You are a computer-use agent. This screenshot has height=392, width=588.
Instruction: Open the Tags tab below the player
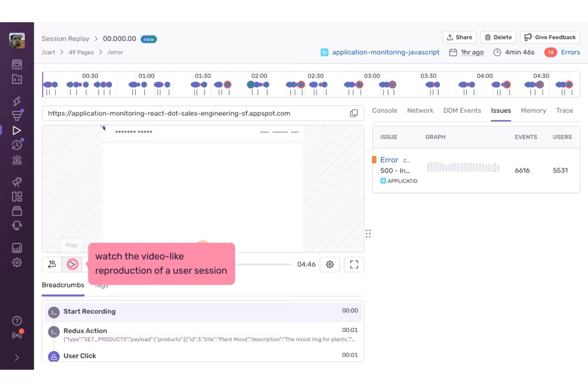[x=101, y=285]
